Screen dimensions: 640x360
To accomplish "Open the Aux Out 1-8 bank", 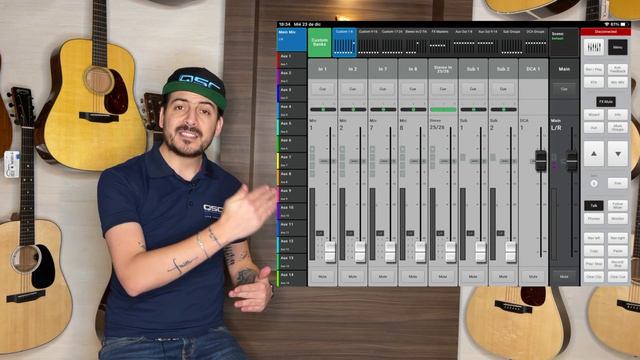I will tap(464, 43).
